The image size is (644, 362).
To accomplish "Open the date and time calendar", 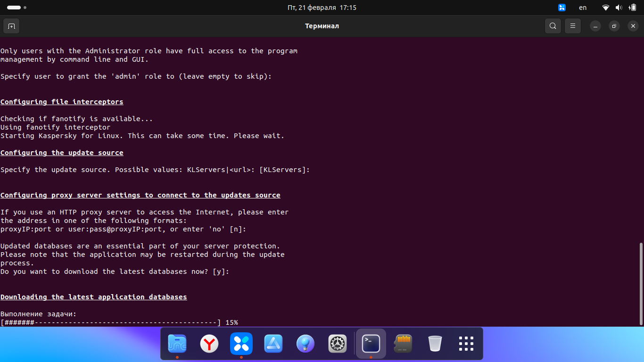I will pos(322,8).
